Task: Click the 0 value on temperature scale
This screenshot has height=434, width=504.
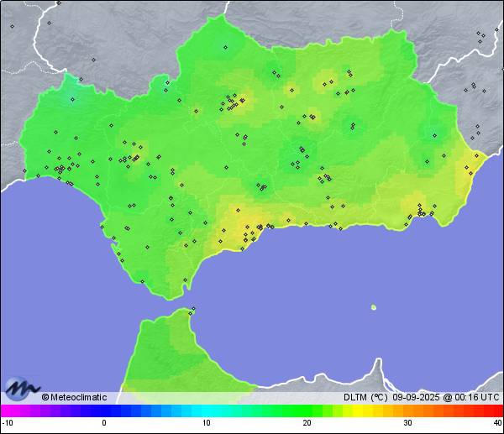Action: pyautogui.click(x=104, y=423)
